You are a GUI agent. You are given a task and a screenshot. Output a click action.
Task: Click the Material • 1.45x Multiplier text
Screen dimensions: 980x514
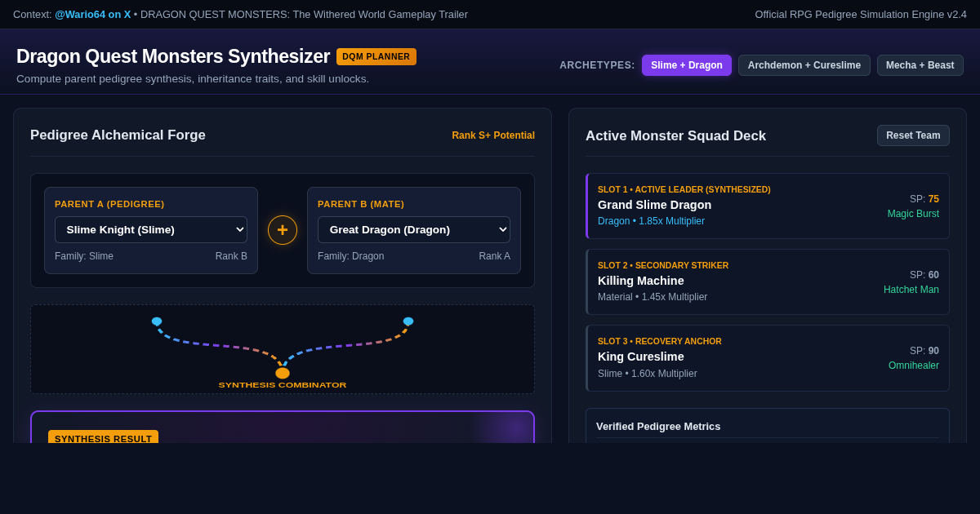653,297
